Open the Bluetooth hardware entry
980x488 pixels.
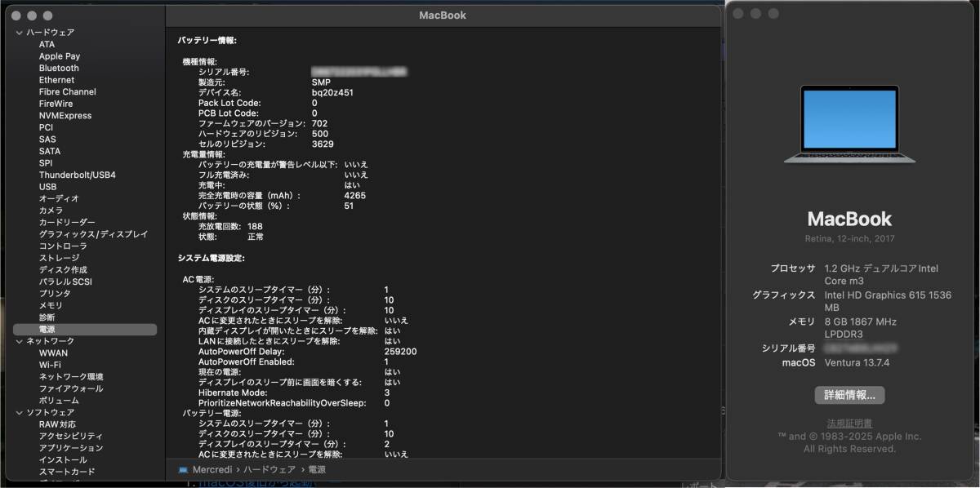[59, 69]
